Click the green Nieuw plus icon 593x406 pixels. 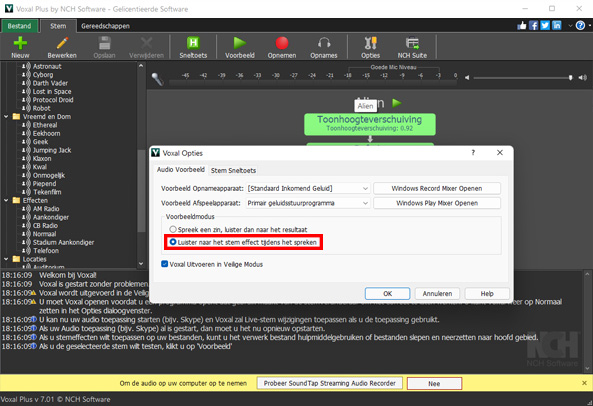(20, 43)
